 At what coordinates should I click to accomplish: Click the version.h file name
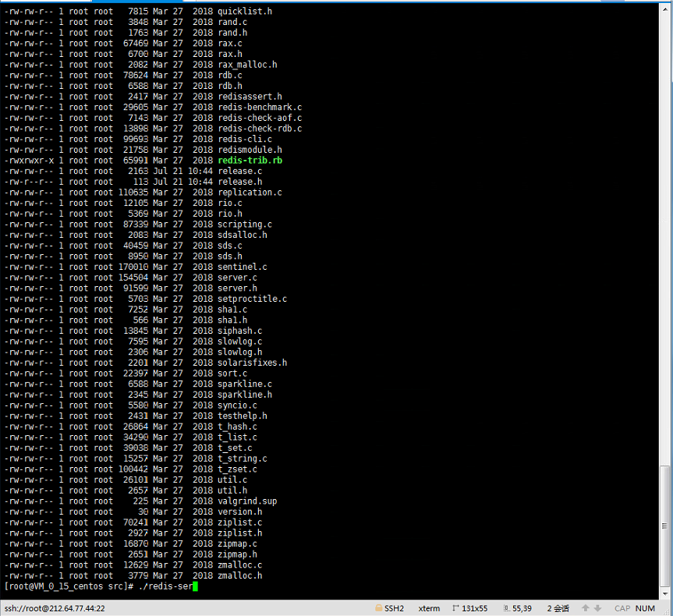[x=239, y=512]
